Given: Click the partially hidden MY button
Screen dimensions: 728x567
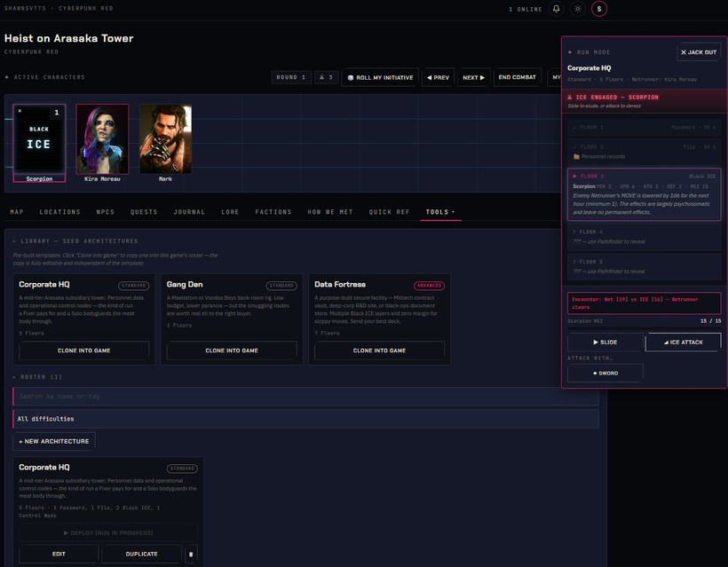Looking at the screenshot, I should tap(555, 77).
